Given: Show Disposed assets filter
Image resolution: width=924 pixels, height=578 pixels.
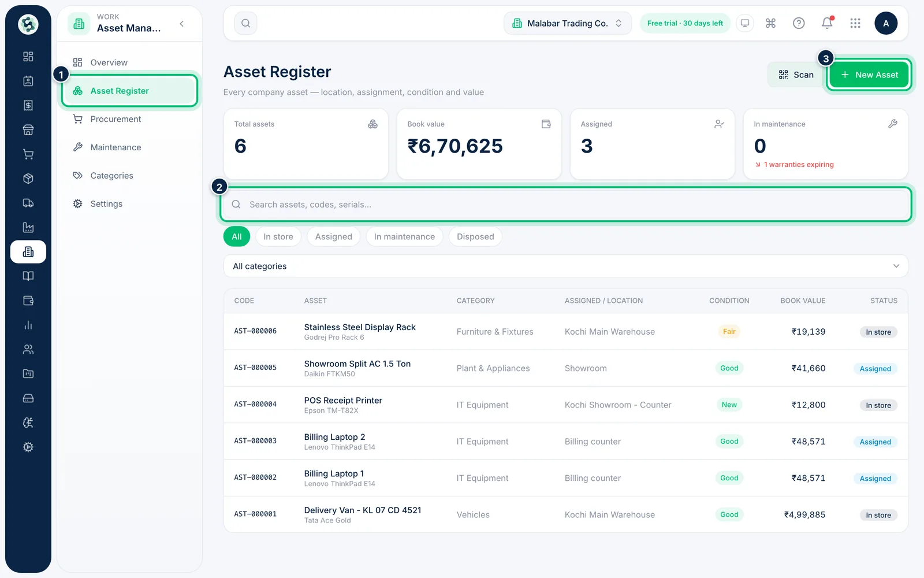Looking at the screenshot, I should pos(475,236).
